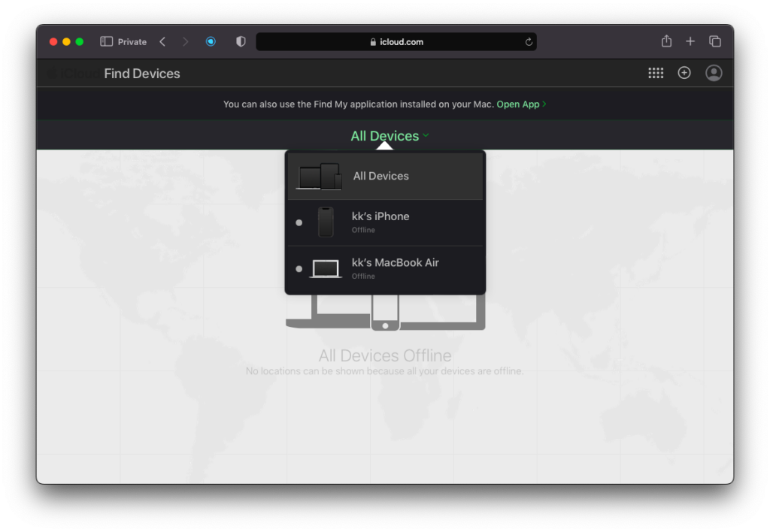Click the Private browsing label
The height and width of the screenshot is (532, 770).
(132, 42)
